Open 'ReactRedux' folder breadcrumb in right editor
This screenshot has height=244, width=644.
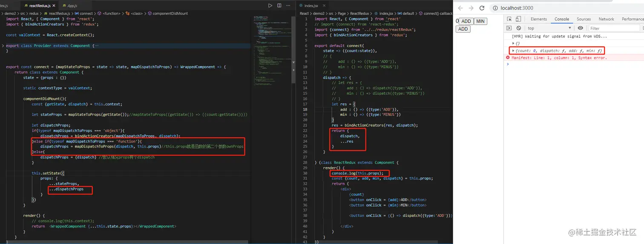tap(359, 14)
